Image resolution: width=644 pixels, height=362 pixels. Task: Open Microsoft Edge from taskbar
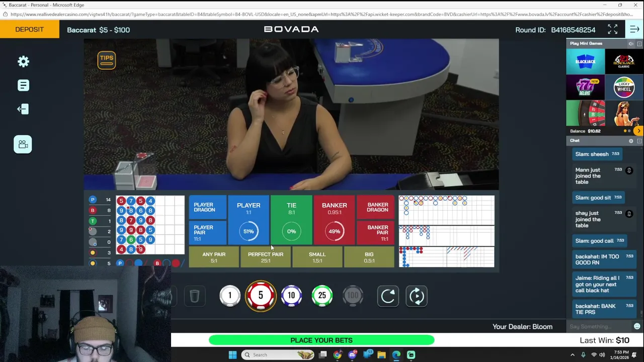pos(396,355)
